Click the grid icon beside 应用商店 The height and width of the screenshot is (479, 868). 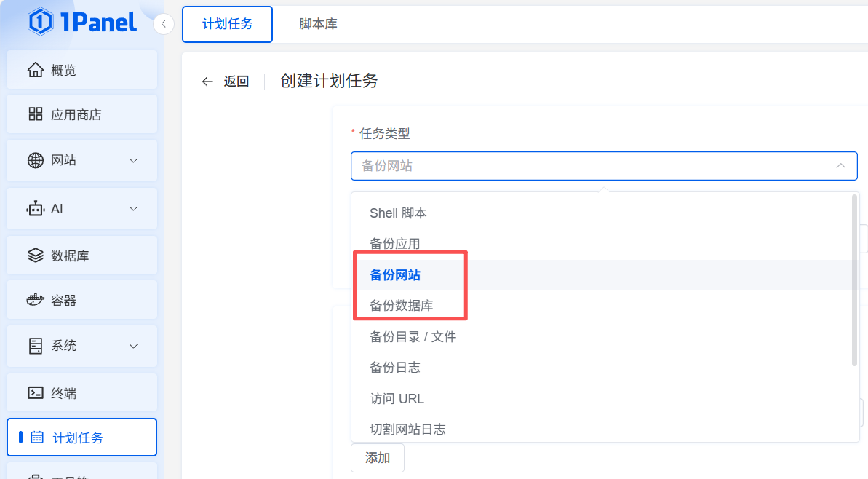pyautogui.click(x=35, y=114)
